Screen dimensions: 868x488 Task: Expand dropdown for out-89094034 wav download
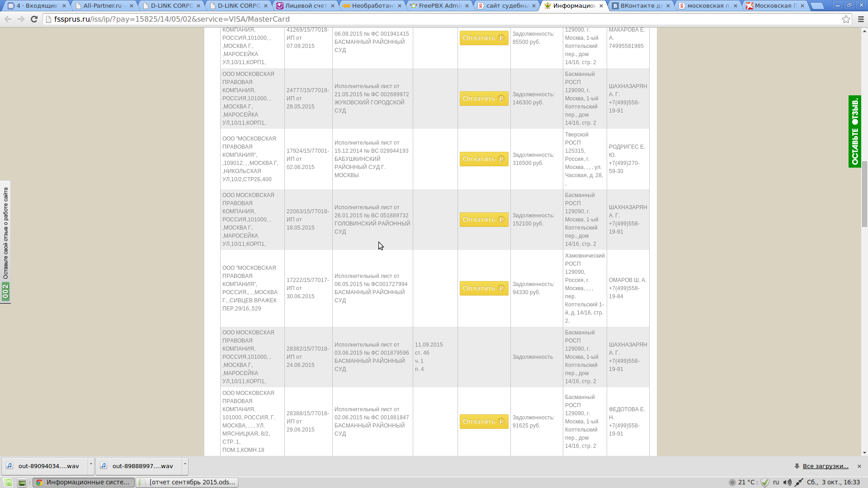pyautogui.click(x=91, y=465)
